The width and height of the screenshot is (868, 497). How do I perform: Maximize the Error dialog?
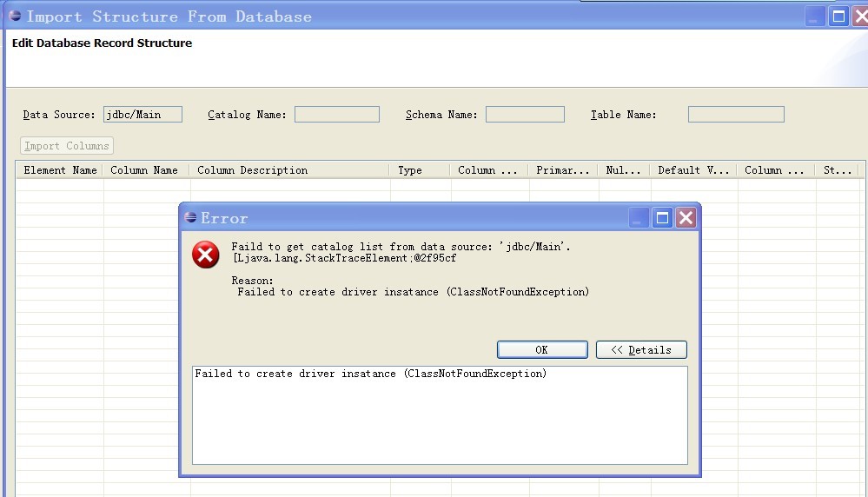pyautogui.click(x=663, y=217)
